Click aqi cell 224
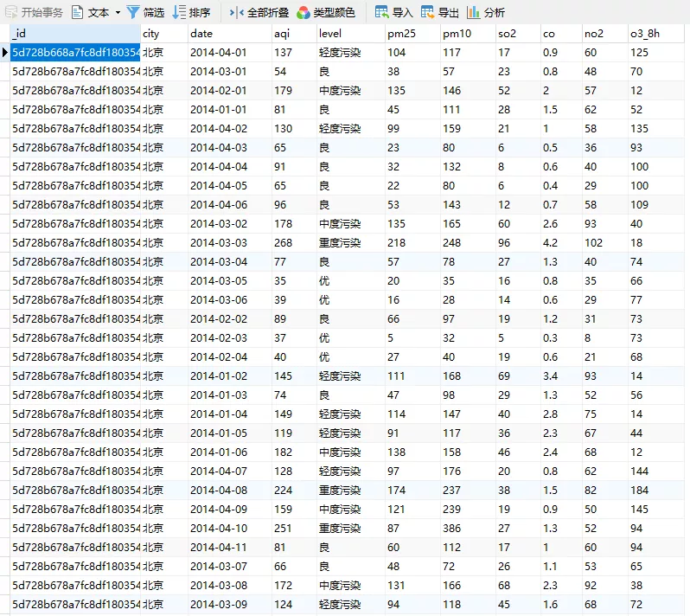690x616 pixels. click(294, 490)
